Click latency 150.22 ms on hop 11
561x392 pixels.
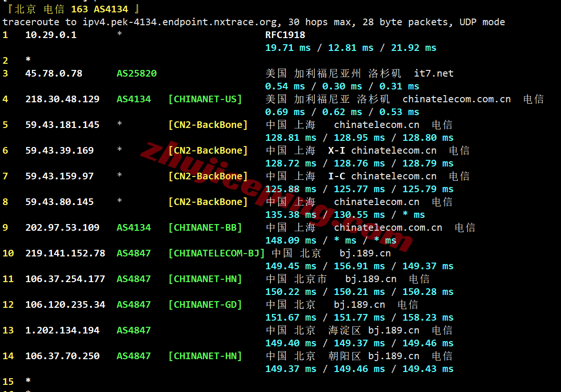pyautogui.click(x=291, y=292)
